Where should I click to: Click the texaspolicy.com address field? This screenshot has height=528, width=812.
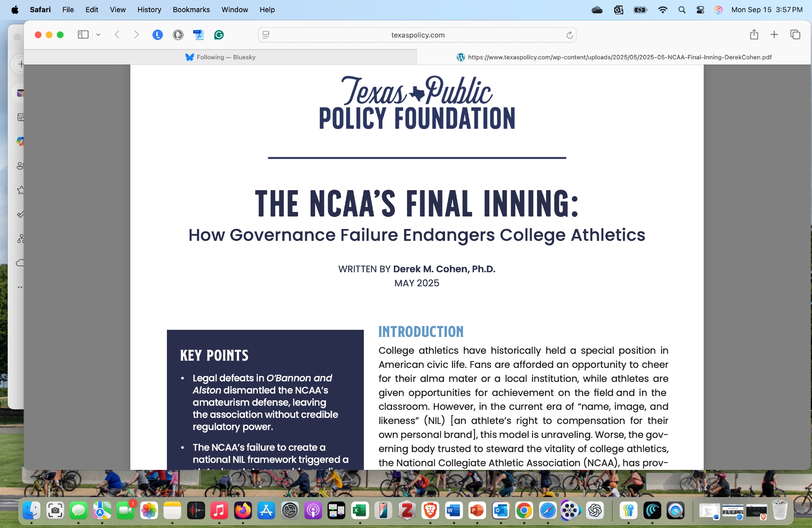[x=417, y=35]
